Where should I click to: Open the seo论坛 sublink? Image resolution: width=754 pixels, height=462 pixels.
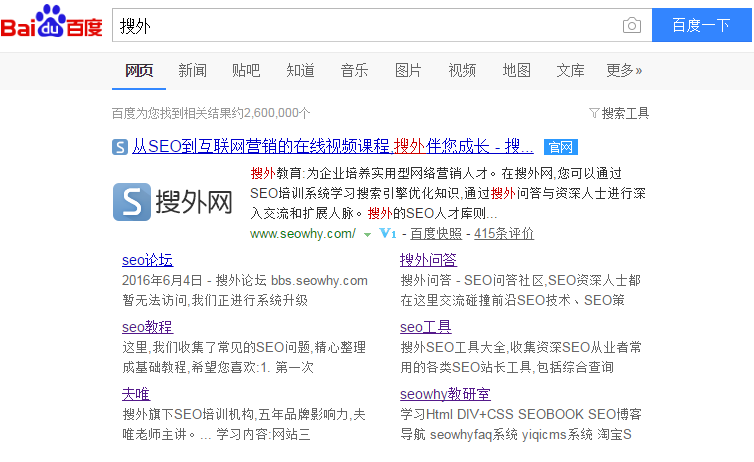147,260
